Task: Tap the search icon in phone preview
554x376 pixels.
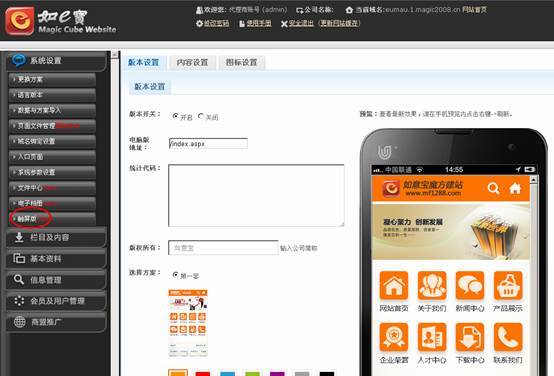Action: [x=493, y=188]
